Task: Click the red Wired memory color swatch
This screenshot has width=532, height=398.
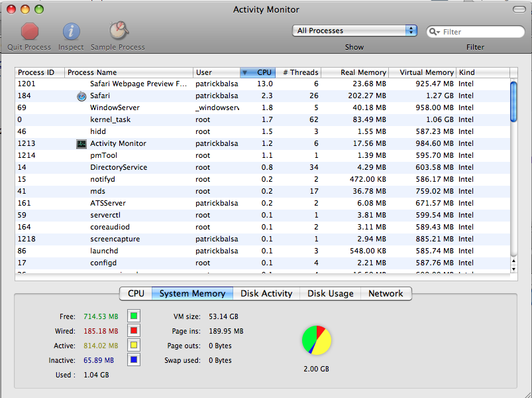Action: point(134,330)
